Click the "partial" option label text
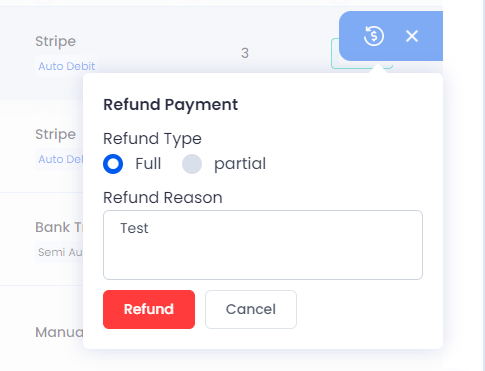 pyautogui.click(x=240, y=164)
